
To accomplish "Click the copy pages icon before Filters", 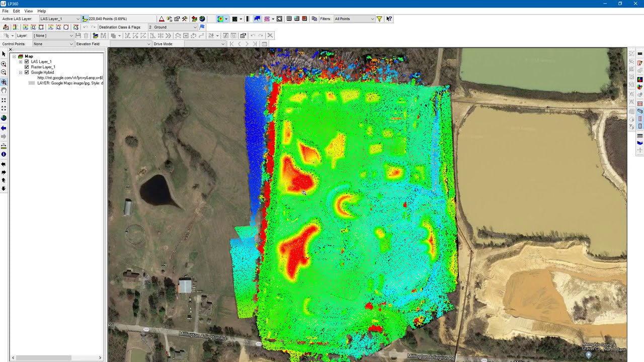I will pos(314,19).
